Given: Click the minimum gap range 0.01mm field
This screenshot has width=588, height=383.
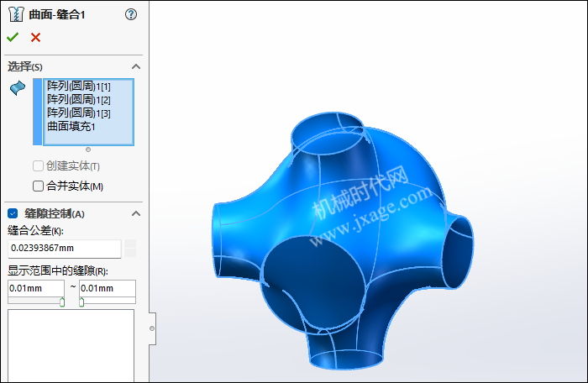Looking at the screenshot, I should coord(36,288).
